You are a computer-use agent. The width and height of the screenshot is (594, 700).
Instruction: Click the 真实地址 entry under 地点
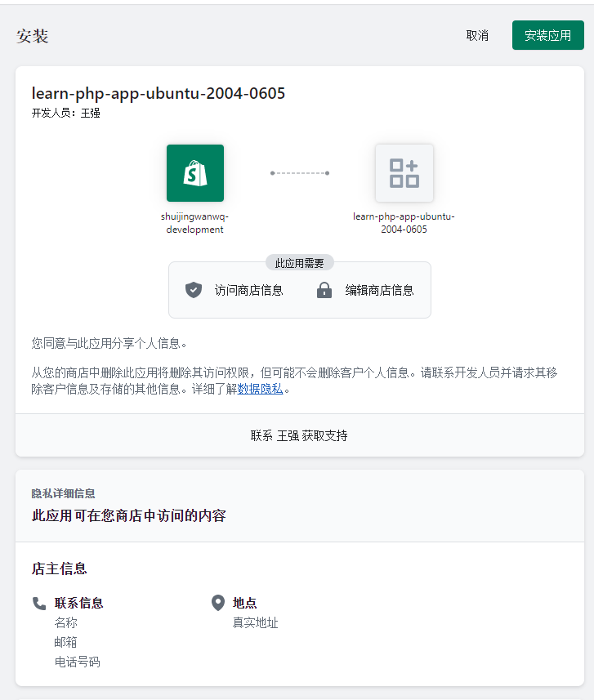pos(256,622)
